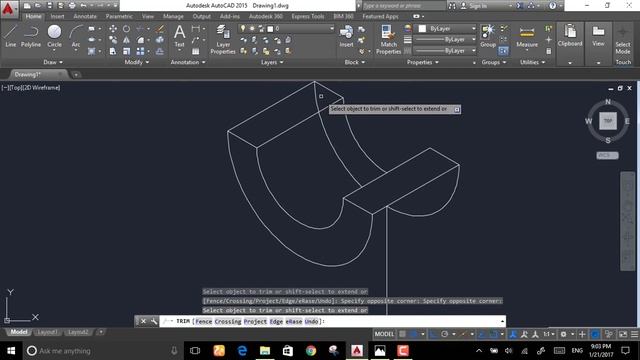The height and width of the screenshot is (360, 640).
Task: Select the Polyline tool
Action: pos(31,36)
